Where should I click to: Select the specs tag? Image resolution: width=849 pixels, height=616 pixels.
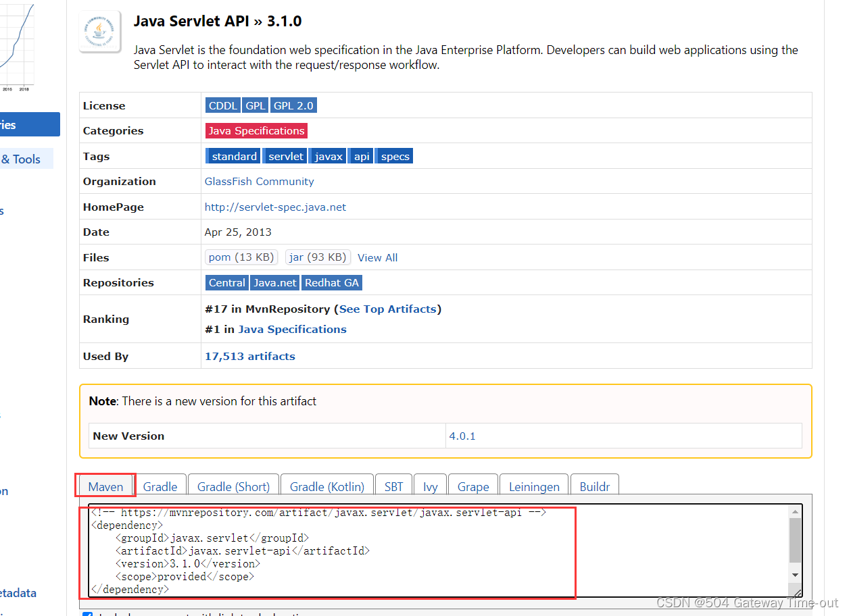point(395,156)
